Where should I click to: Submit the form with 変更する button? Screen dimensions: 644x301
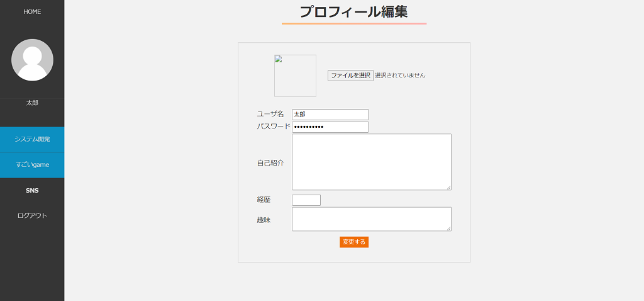point(354,242)
